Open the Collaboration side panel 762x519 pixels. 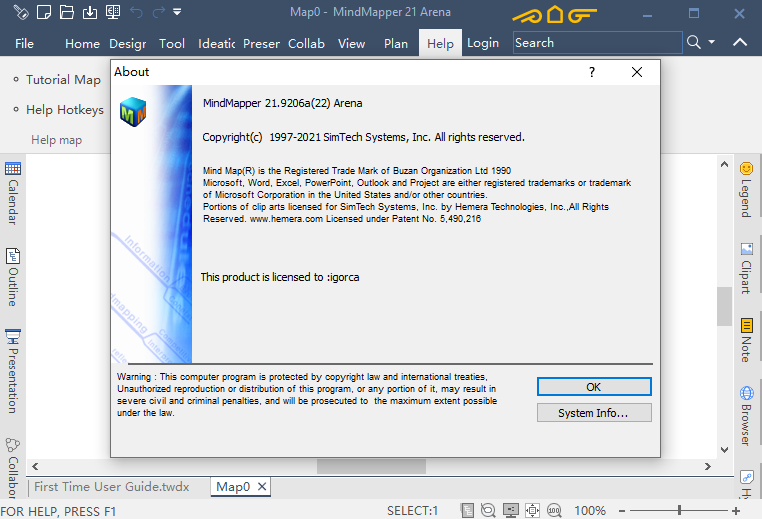13,468
